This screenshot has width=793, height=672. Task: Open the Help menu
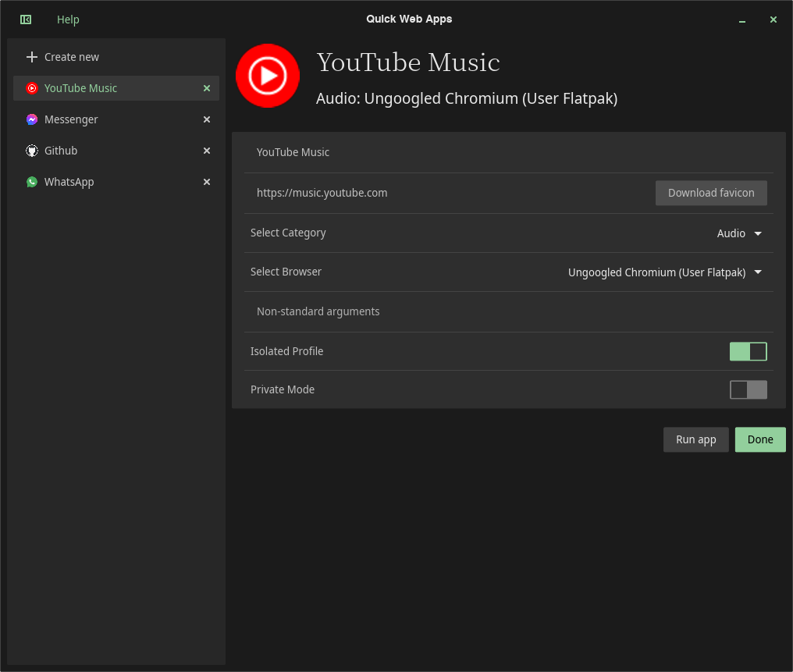point(68,20)
